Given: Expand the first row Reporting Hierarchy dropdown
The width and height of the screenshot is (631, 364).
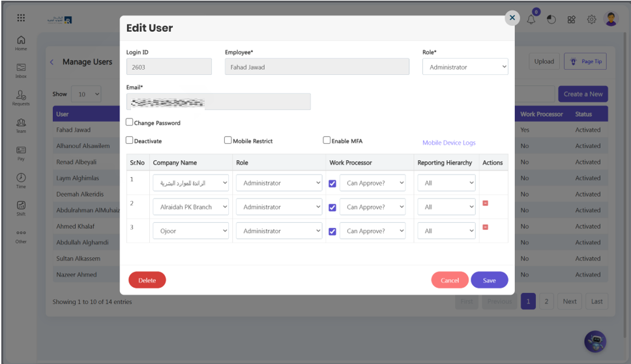Looking at the screenshot, I should click(447, 183).
